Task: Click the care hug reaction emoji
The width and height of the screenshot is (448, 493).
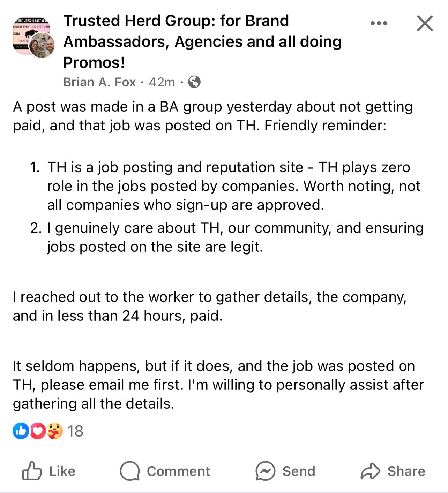Action: point(54,431)
